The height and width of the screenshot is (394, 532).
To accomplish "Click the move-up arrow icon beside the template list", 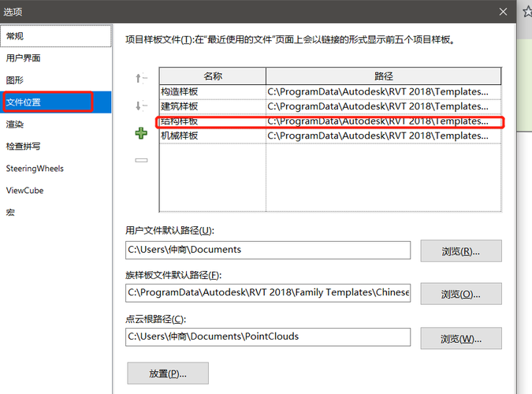I will click(x=141, y=78).
